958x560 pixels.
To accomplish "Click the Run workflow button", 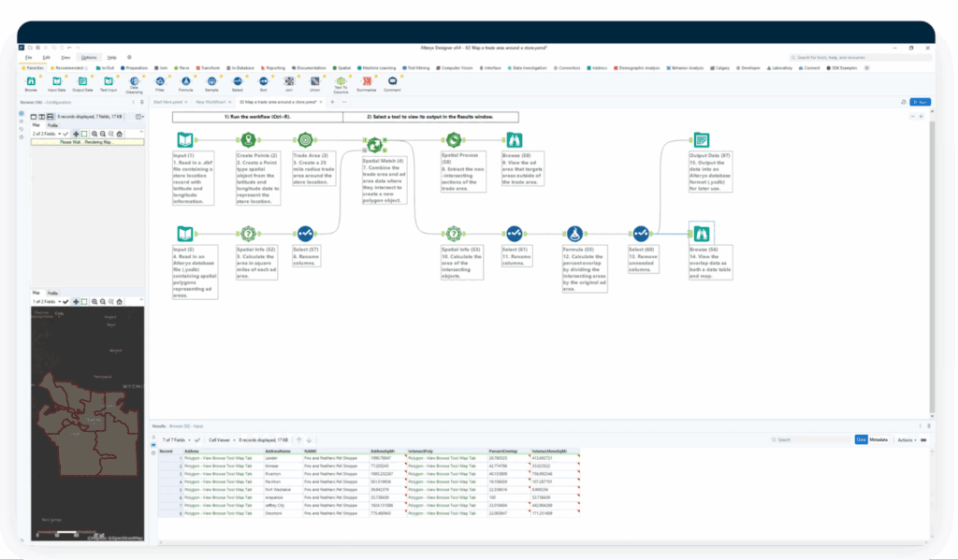I will tap(921, 102).
